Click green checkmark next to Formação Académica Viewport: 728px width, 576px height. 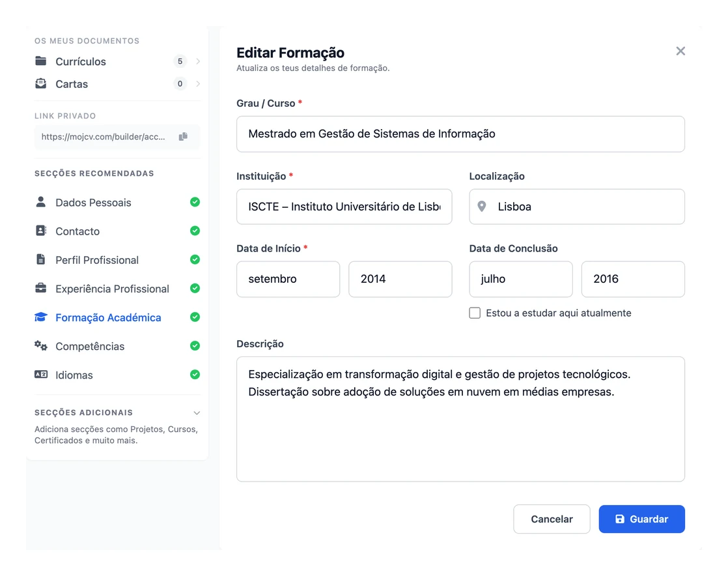[x=195, y=317]
